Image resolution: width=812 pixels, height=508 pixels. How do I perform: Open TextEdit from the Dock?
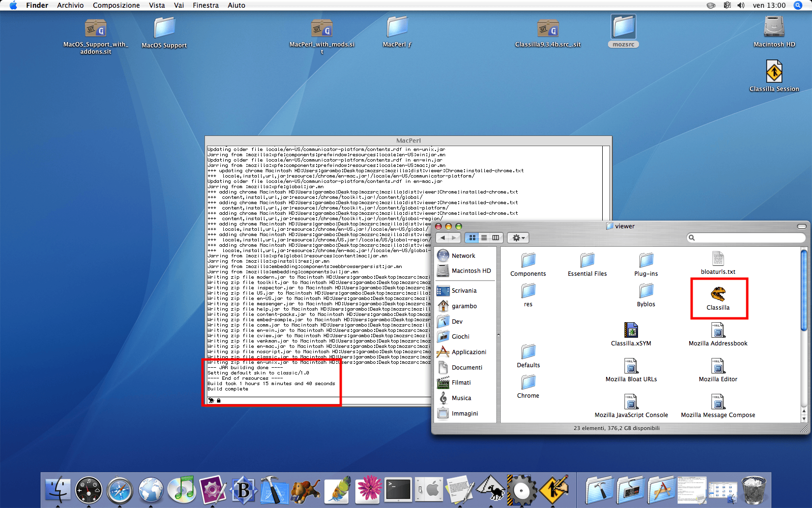(460, 490)
